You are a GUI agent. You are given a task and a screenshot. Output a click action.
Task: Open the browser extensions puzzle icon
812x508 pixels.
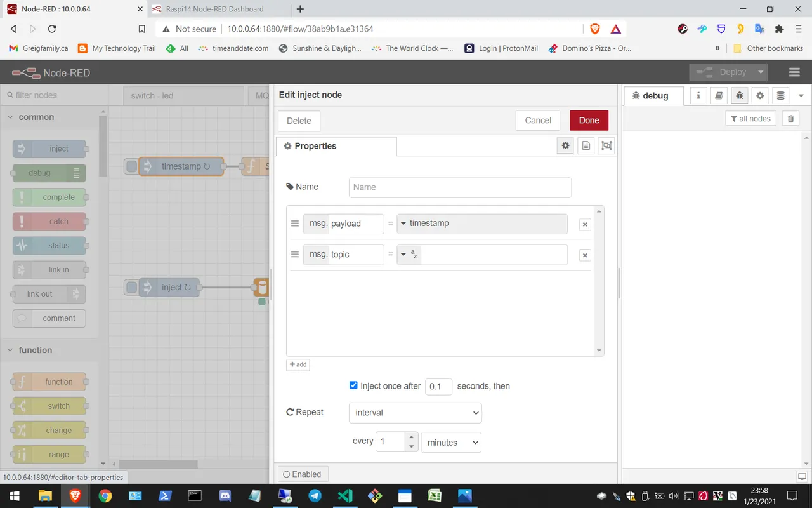780,29
